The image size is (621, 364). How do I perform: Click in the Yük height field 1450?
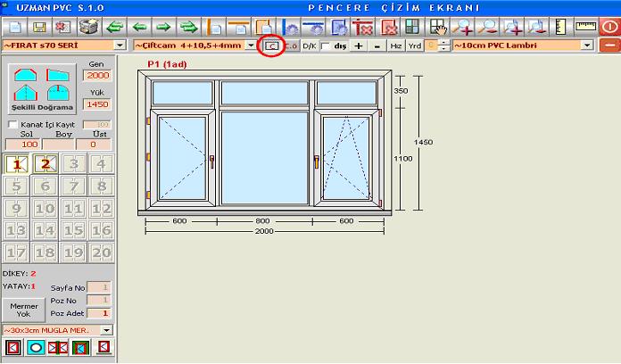click(97, 104)
